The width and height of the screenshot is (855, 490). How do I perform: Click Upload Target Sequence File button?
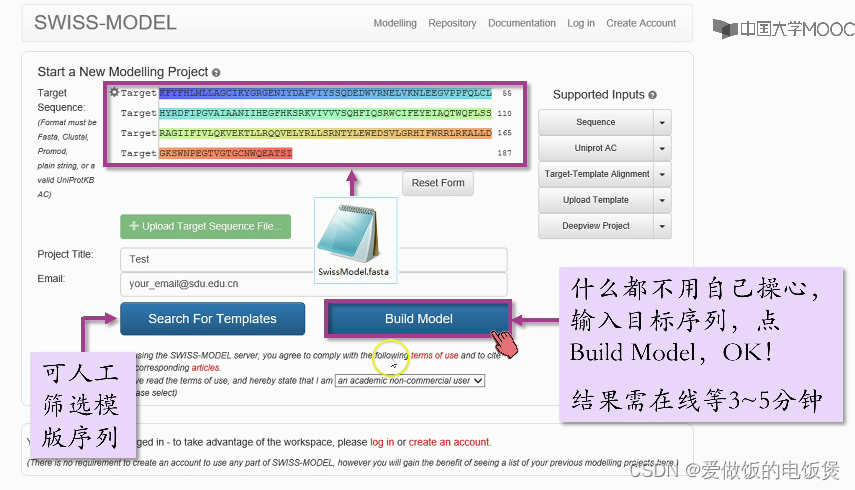(206, 226)
